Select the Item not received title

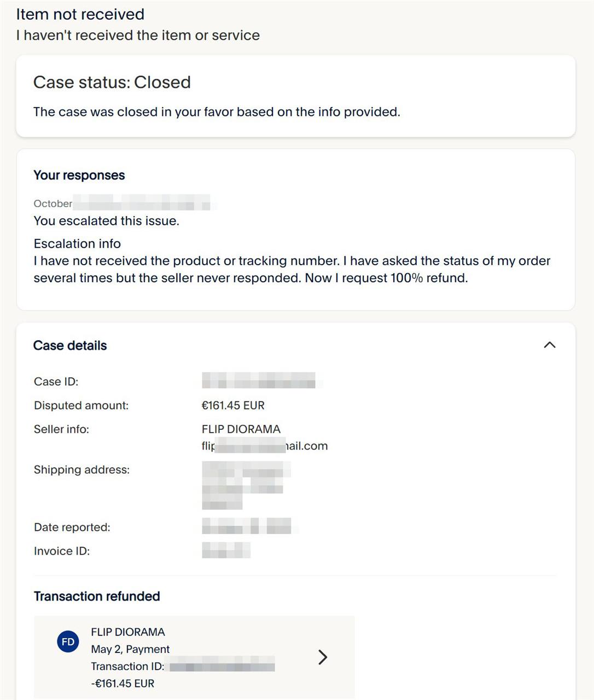coord(80,14)
